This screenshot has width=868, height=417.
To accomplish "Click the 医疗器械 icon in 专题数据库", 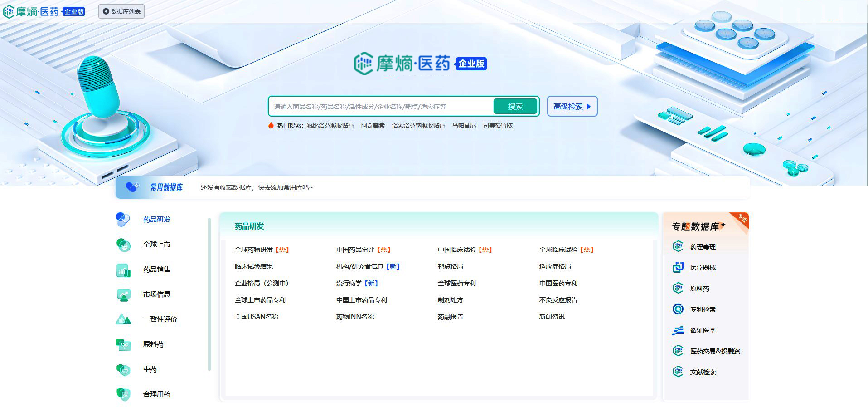I will click(x=678, y=267).
